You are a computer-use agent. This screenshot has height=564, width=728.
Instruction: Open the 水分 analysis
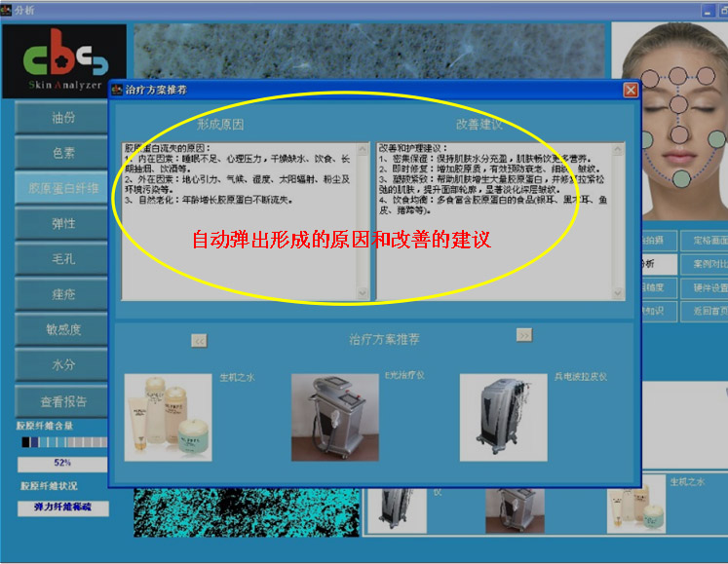[63, 364]
